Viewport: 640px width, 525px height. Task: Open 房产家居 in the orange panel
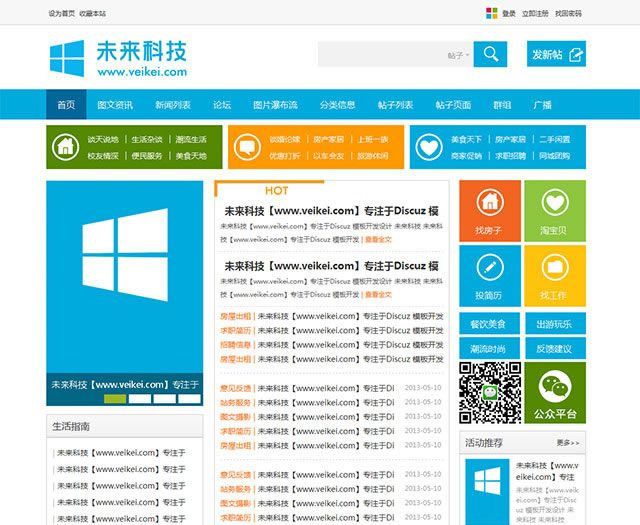point(329,140)
